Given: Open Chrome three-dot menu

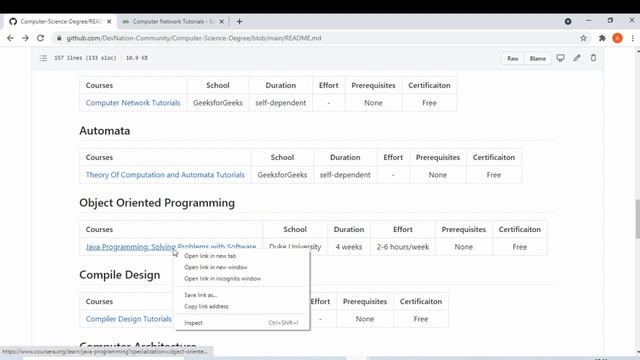Looking at the screenshot, I should (x=632, y=38).
